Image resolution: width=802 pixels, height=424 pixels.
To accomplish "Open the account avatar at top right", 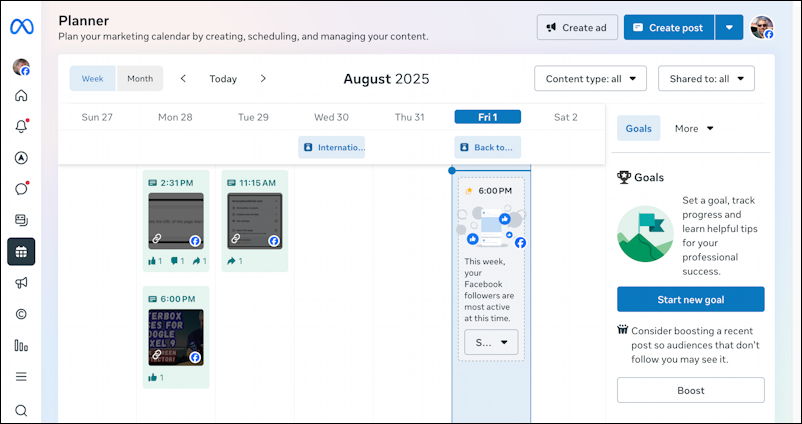I will coord(762,27).
